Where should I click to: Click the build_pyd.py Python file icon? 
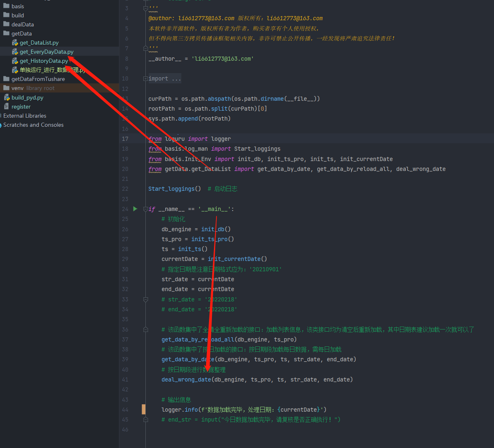(7, 98)
